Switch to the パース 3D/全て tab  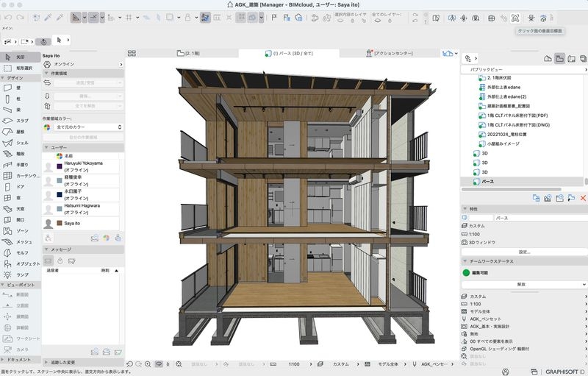click(x=289, y=53)
